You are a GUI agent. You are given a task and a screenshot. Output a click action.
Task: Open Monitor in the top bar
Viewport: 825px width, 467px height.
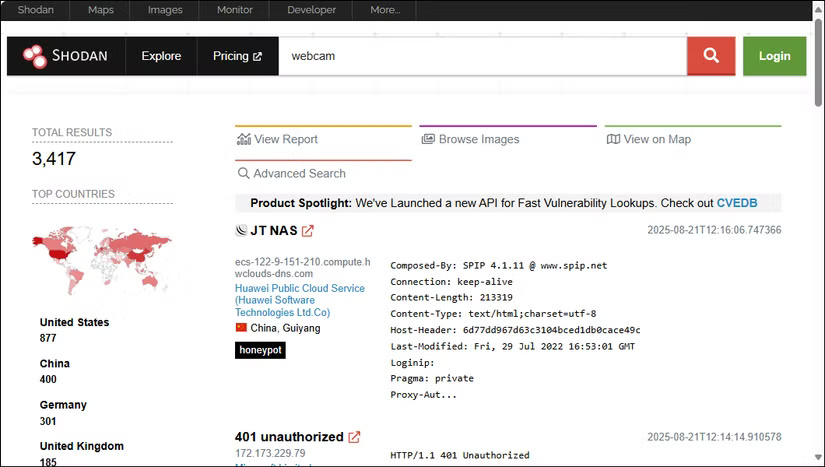pos(235,10)
